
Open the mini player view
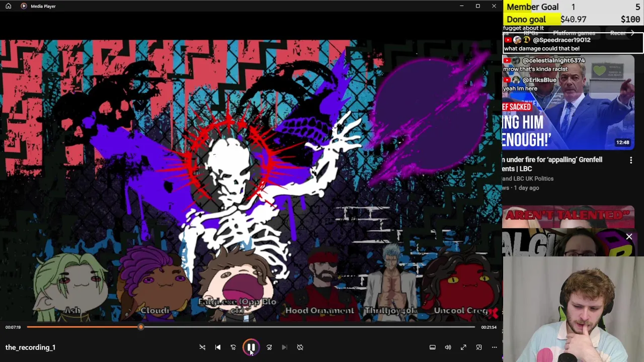click(x=479, y=347)
